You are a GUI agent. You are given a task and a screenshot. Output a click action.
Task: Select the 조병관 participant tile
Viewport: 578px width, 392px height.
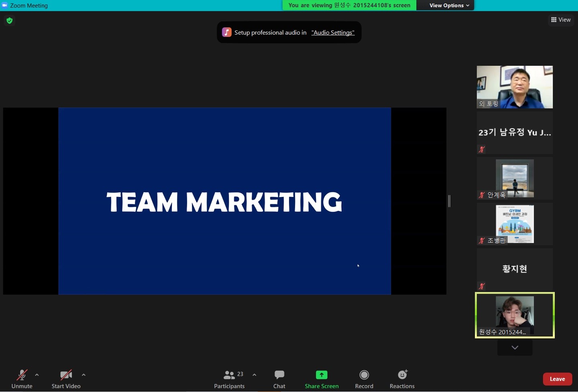tap(515, 224)
